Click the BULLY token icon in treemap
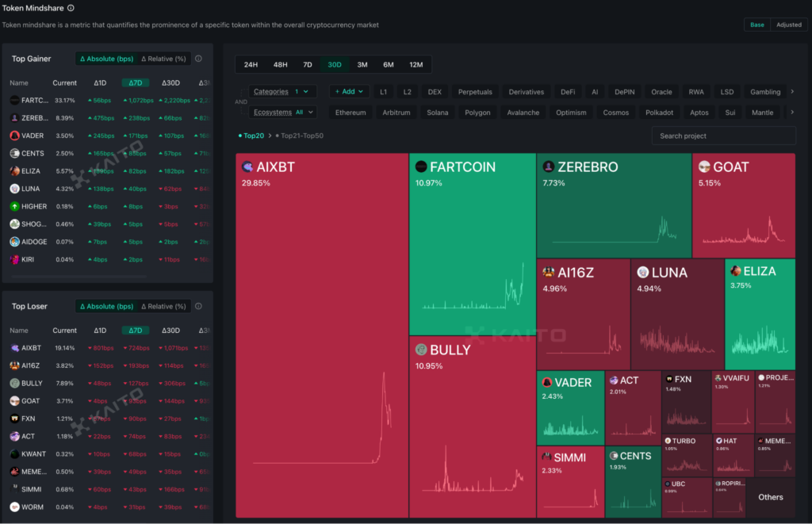Viewport: 812px width, 524px height. coord(421,350)
